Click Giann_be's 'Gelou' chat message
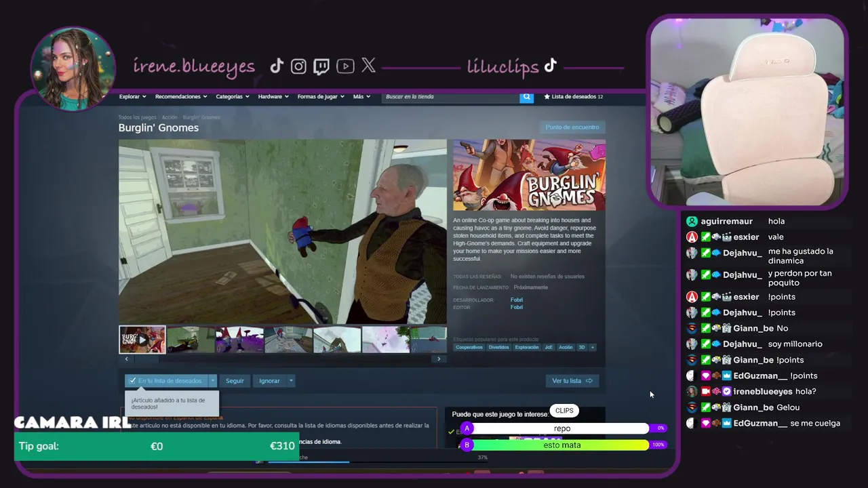This screenshot has width=868, height=488. pos(788,407)
